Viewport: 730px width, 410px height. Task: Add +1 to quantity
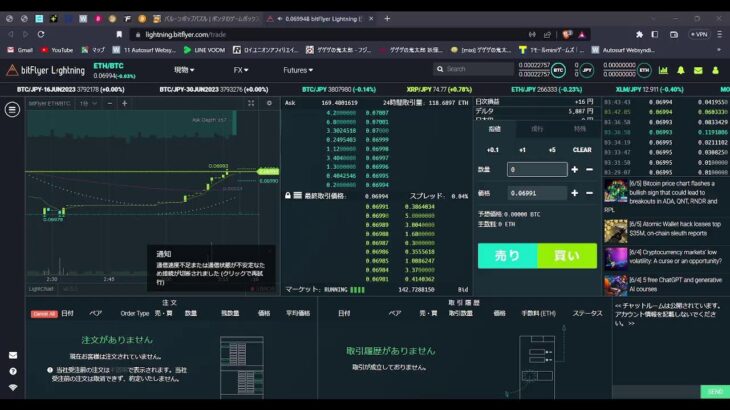pos(522,150)
